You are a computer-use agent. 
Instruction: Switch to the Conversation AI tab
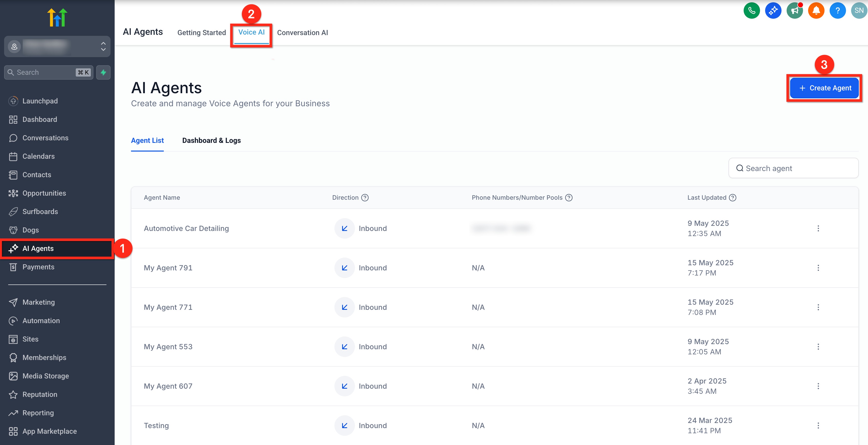(302, 33)
